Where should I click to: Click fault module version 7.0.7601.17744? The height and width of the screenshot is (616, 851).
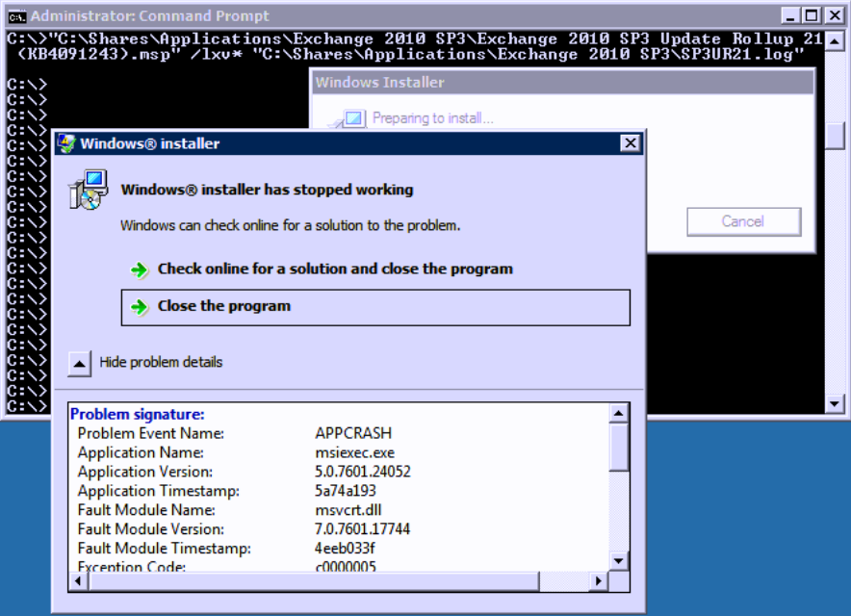pos(363,528)
